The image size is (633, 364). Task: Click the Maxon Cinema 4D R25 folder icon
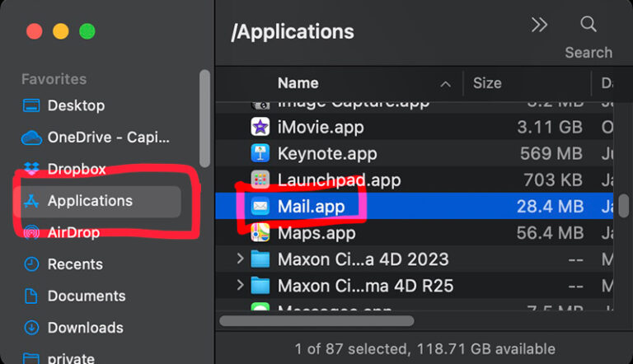pyautogui.click(x=260, y=286)
